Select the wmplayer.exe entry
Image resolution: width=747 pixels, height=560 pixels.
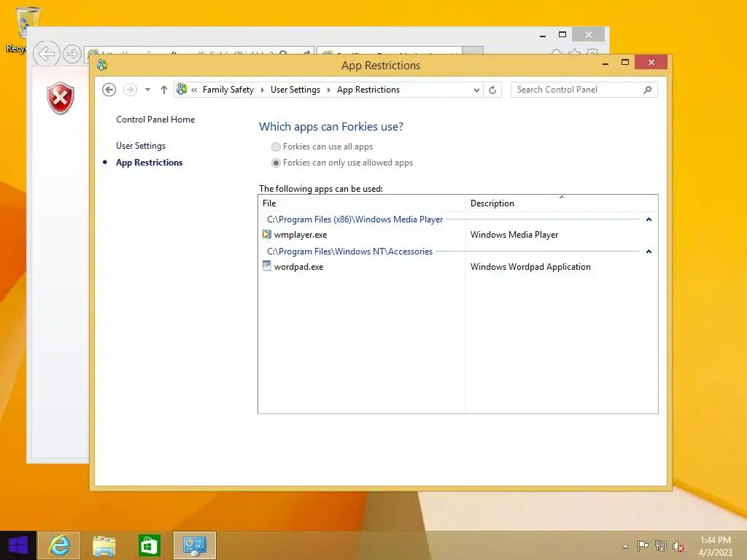click(x=301, y=235)
